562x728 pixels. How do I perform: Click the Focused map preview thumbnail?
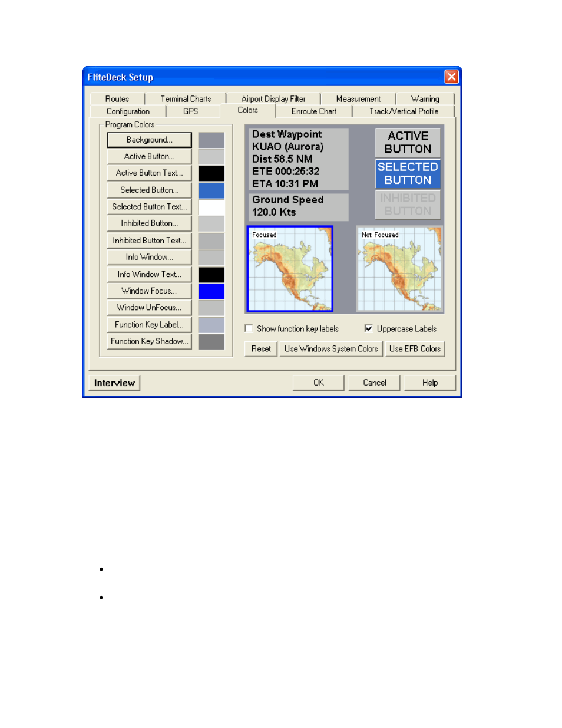pos(290,269)
